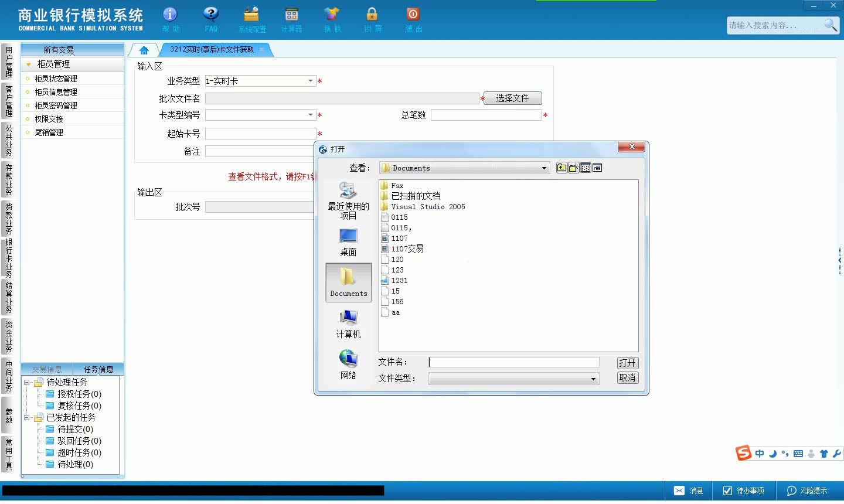Select the file 1107交易
Image resolution: width=844 pixels, height=504 pixels.
coord(402,248)
